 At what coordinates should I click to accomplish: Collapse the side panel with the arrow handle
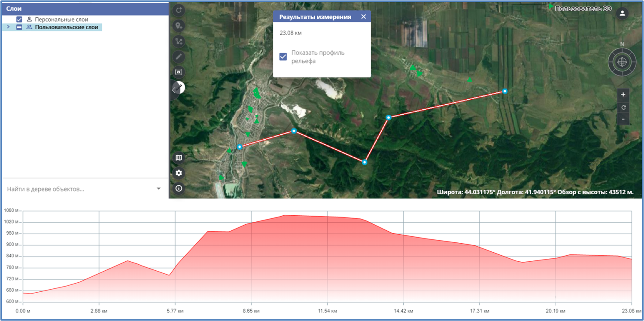click(174, 90)
